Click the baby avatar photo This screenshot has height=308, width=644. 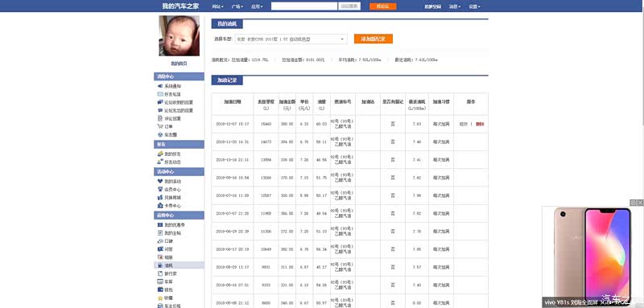(179, 35)
